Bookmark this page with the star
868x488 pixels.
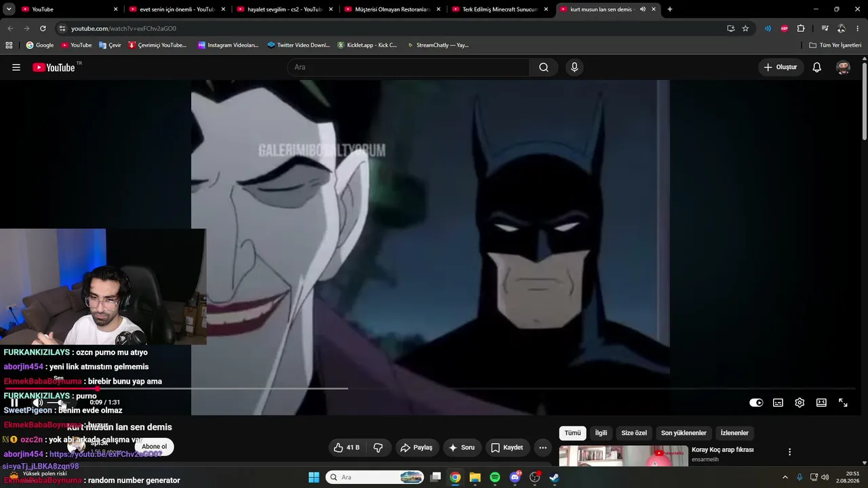point(745,28)
